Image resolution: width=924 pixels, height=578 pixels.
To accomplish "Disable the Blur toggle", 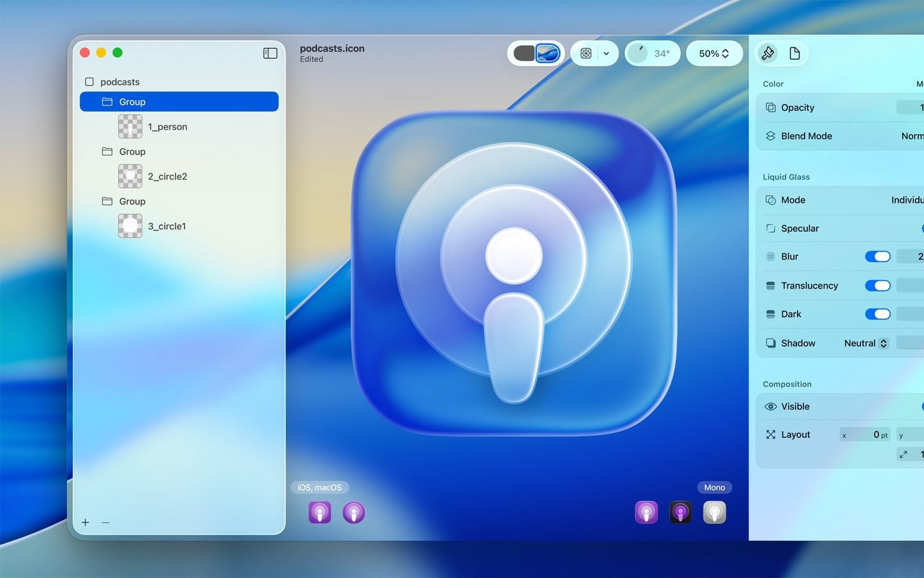I will (877, 257).
